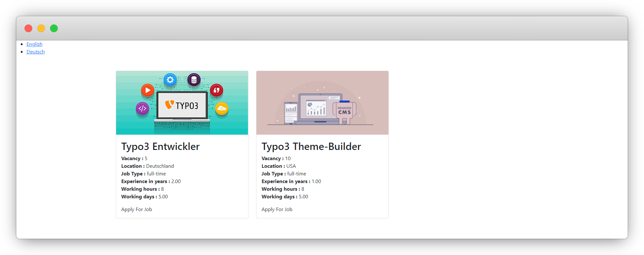644x255 pixels.
Task: Click the TYPO3 logo on the laptop screen
Action: [x=182, y=105]
